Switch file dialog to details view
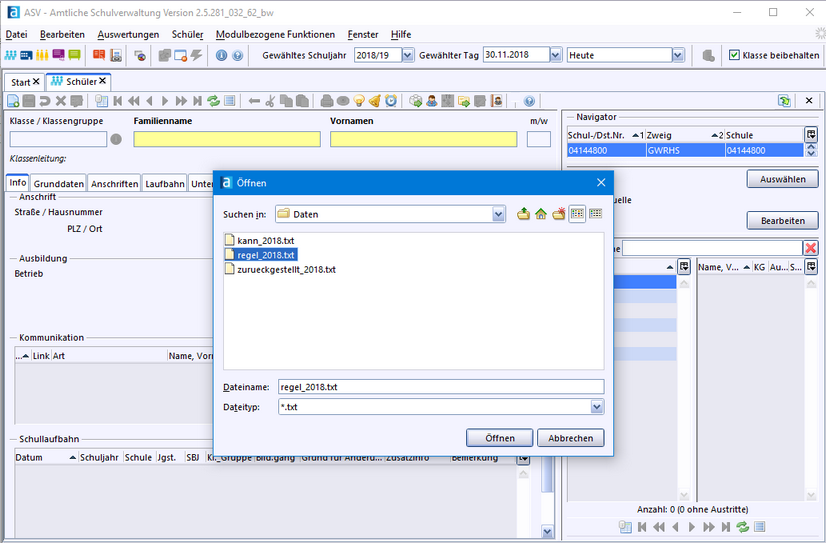This screenshot has height=543, width=826. pos(595,213)
